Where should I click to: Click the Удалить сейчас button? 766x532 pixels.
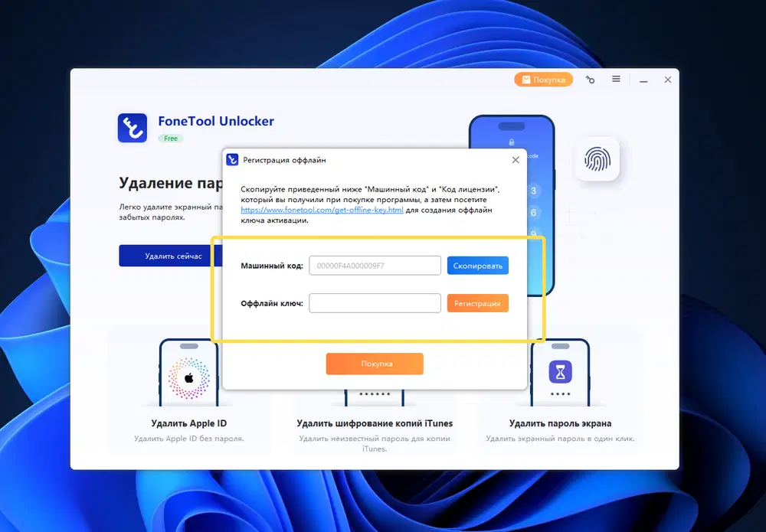point(171,256)
